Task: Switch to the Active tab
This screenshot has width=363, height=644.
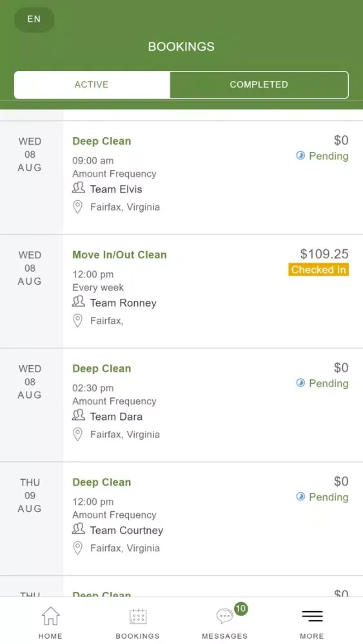Action: (92, 84)
